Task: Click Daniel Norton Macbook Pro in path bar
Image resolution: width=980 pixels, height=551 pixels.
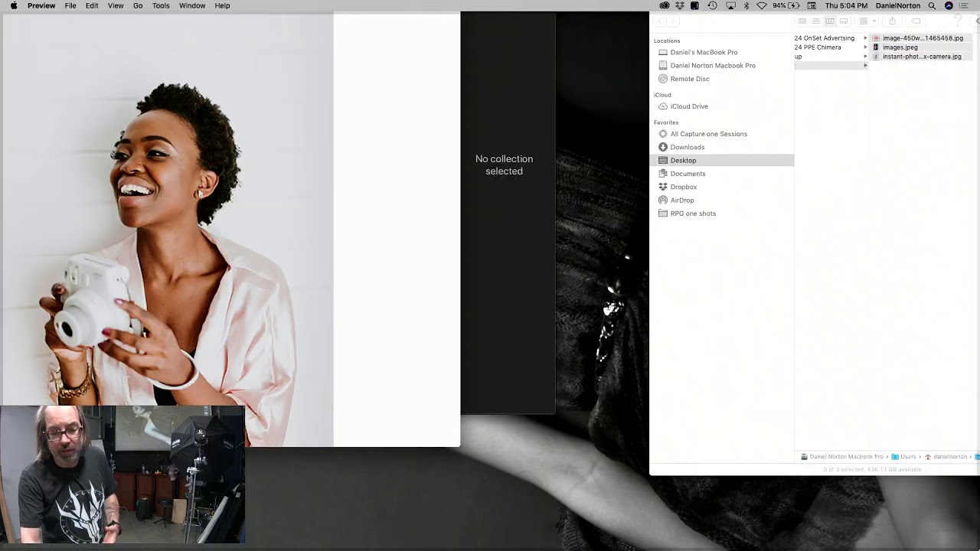Action: [841, 457]
